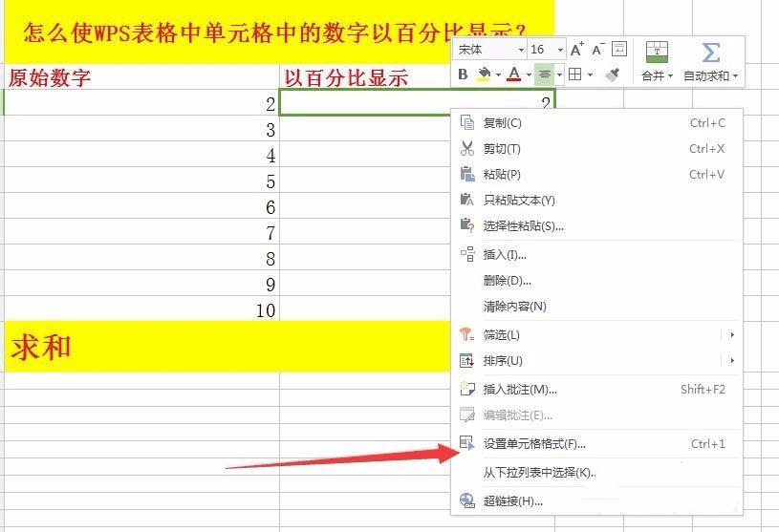The width and height of the screenshot is (779, 532).
Task: Select the cell containing 8
Action: coord(141,258)
